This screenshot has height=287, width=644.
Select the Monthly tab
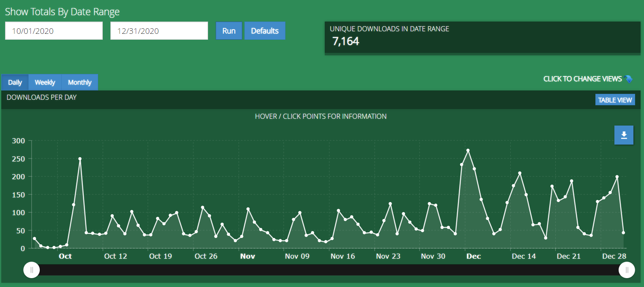pyautogui.click(x=79, y=82)
